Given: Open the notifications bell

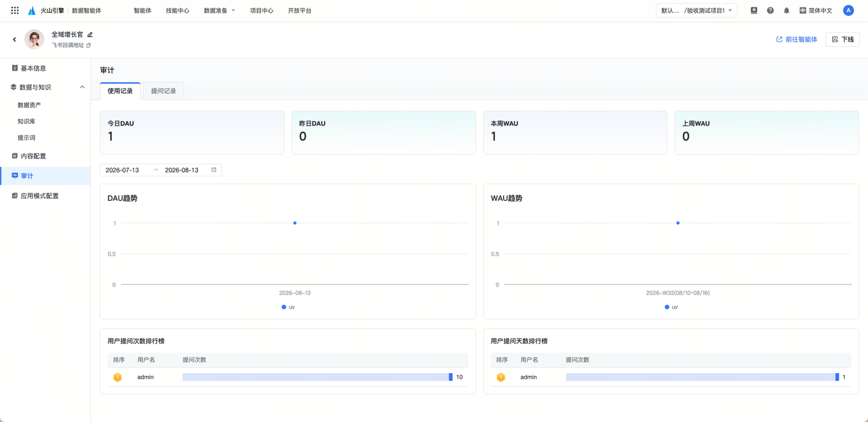Looking at the screenshot, I should coord(787,11).
